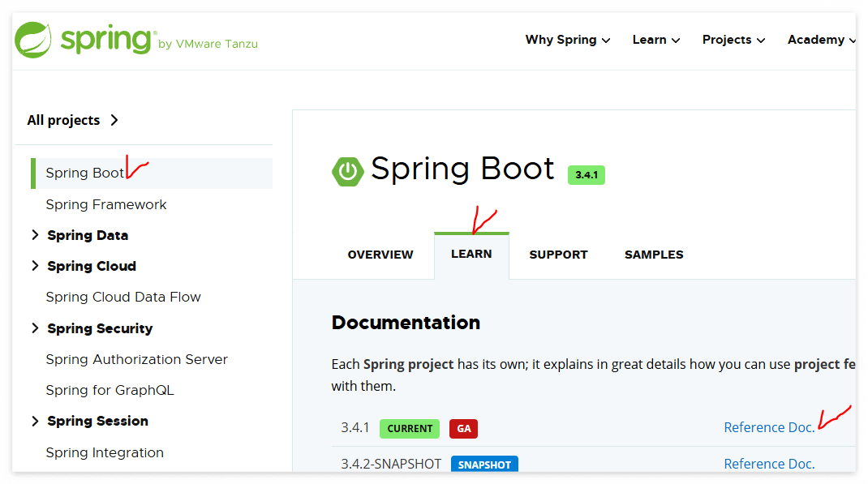Open Spring Integration project
Screen dimensions: 868x484
coord(105,452)
